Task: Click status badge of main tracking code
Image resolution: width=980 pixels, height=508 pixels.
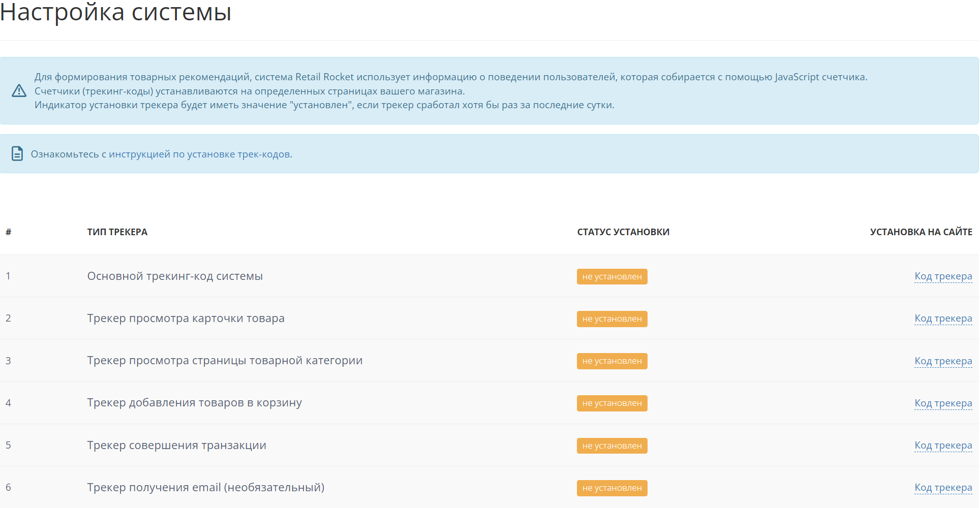Action: pos(611,277)
